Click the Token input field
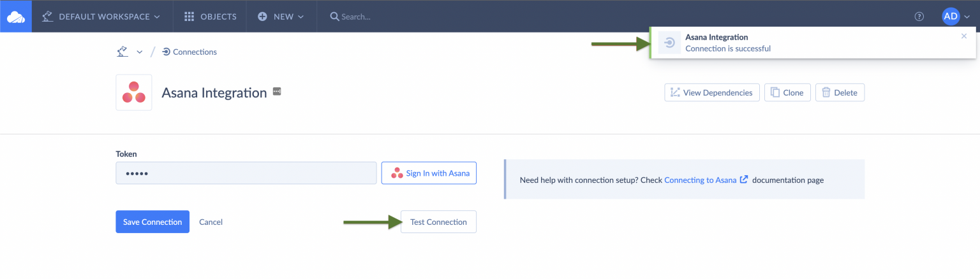This screenshot has width=980, height=279. click(x=246, y=173)
